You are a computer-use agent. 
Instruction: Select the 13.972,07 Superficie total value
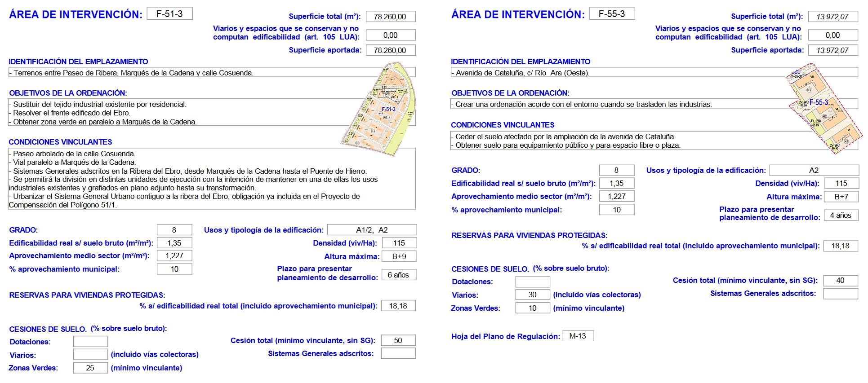tap(833, 17)
